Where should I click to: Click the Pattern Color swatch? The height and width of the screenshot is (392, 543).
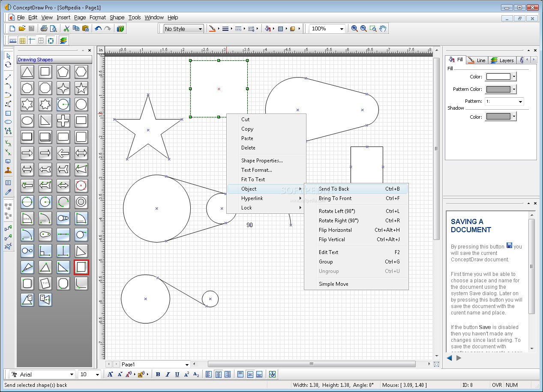pyautogui.click(x=498, y=89)
